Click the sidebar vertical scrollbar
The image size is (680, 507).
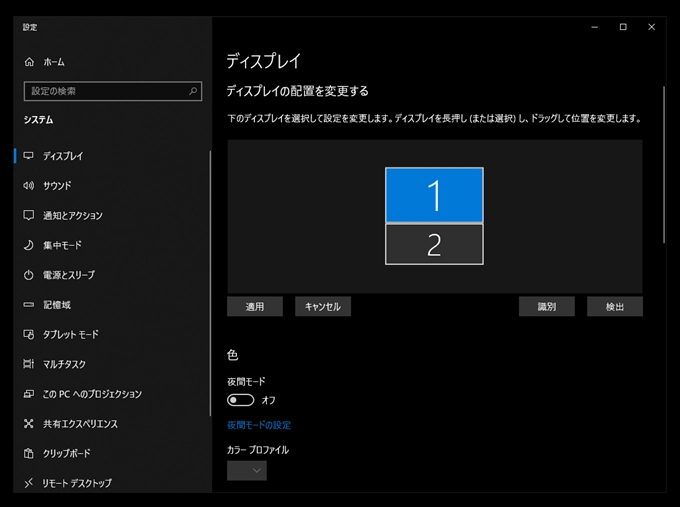(x=210, y=284)
